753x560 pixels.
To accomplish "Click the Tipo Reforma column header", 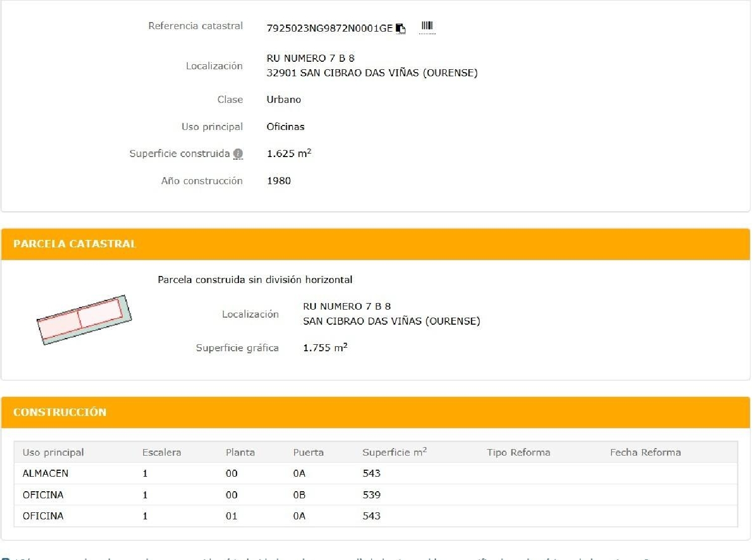I will point(518,453).
